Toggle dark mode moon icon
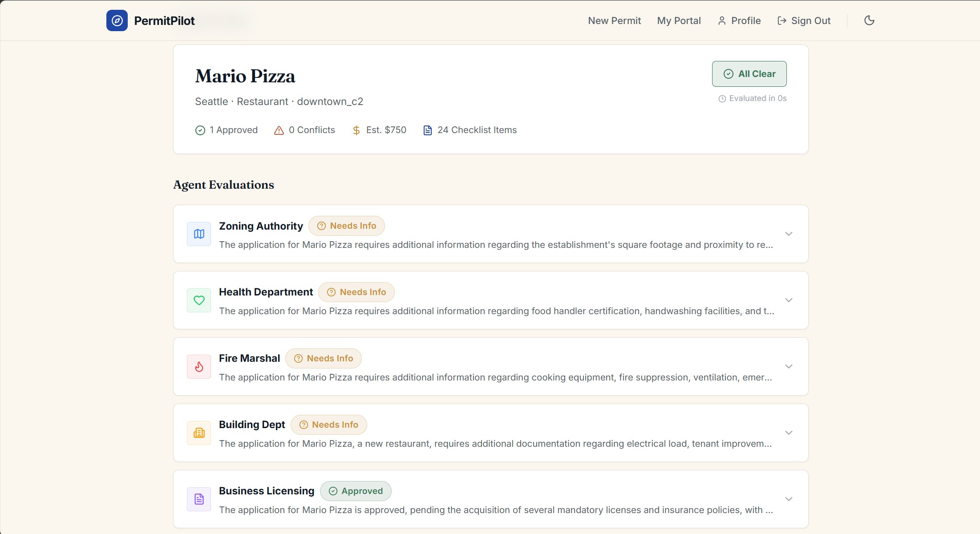 pos(869,20)
